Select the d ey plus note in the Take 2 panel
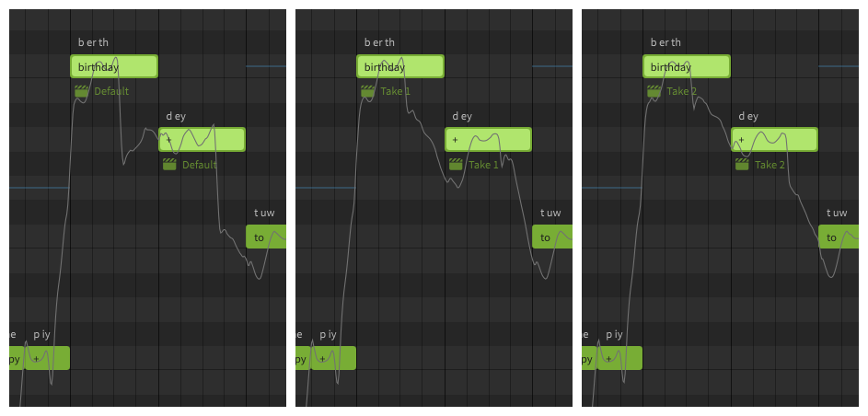This screenshot has width=868, height=416. 774,139
